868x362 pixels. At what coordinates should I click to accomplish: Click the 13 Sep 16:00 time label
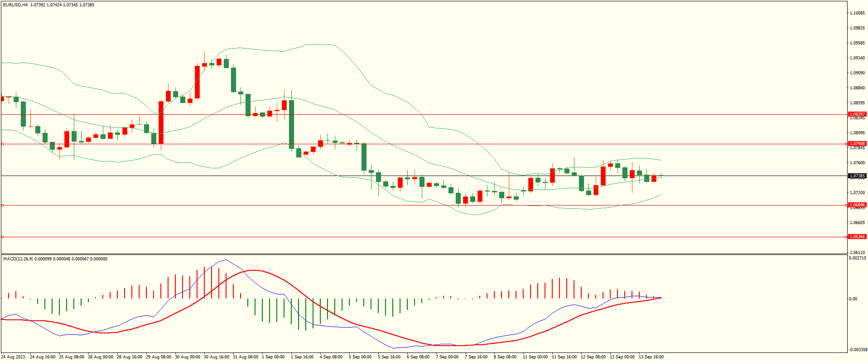tap(651, 357)
